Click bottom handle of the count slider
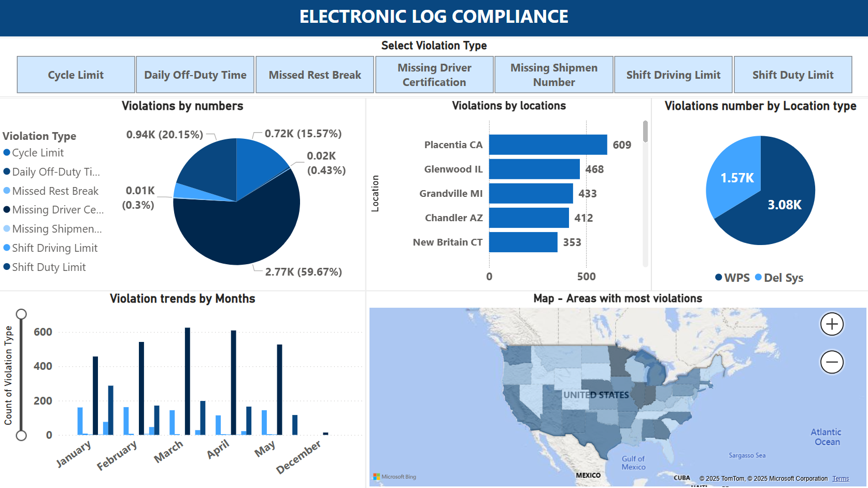This screenshot has height=488, width=868. point(21,435)
